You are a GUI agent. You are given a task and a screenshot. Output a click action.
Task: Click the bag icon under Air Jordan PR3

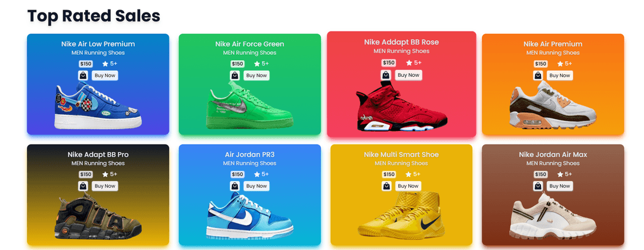pyautogui.click(x=234, y=186)
